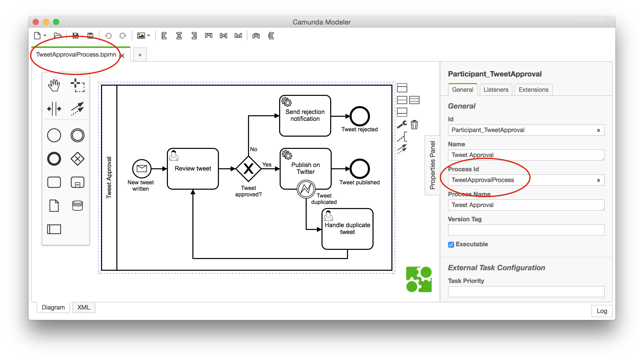Pick the Start Event shape from the palette
This screenshot has width=644, height=361.
pyautogui.click(x=54, y=135)
